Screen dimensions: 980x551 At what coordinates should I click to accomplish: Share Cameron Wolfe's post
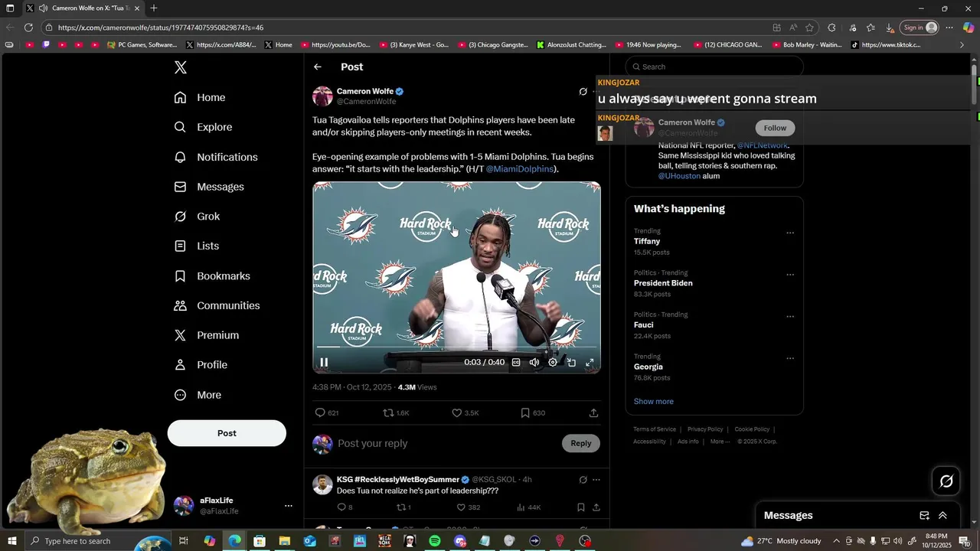tap(593, 413)
